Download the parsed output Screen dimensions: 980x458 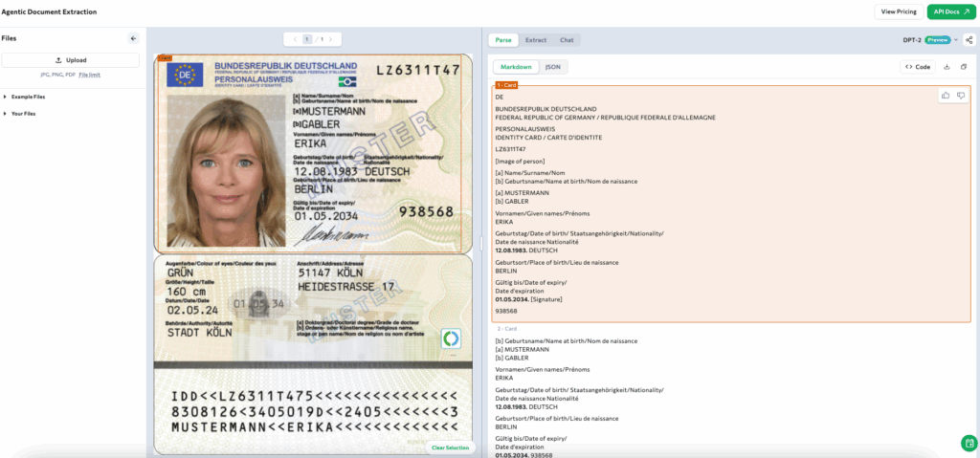(947, 67)
